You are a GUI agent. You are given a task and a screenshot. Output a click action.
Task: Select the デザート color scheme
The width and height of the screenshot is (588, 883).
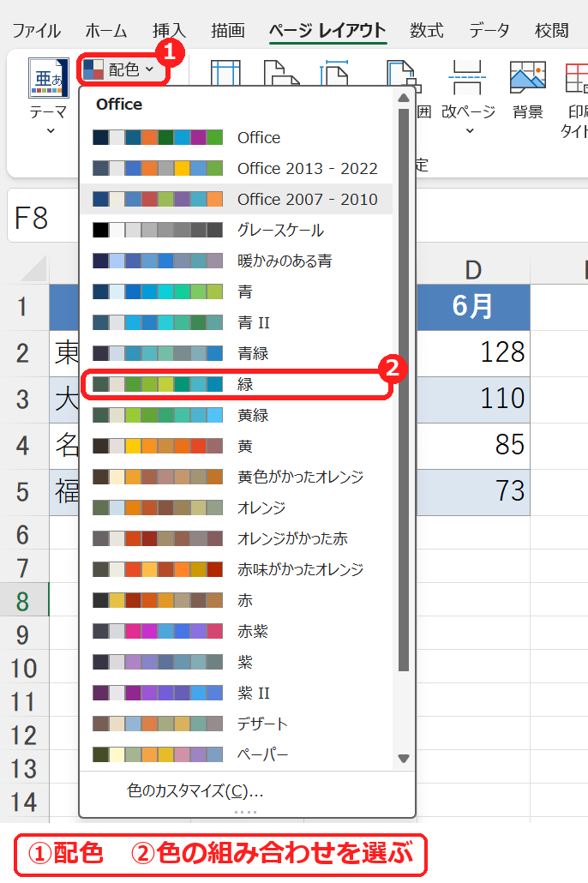236,724
